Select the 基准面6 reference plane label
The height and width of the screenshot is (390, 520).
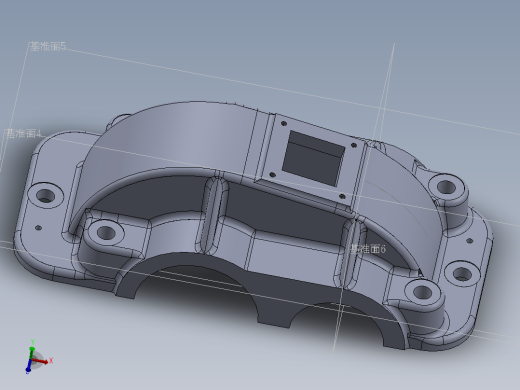(x=368, y=249)
